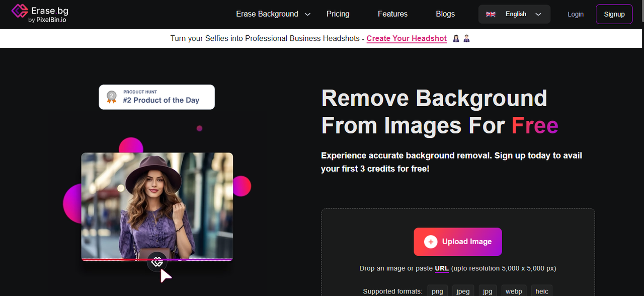
Task: Click the Erase.bg logo icon
Action: pos(19,12)
